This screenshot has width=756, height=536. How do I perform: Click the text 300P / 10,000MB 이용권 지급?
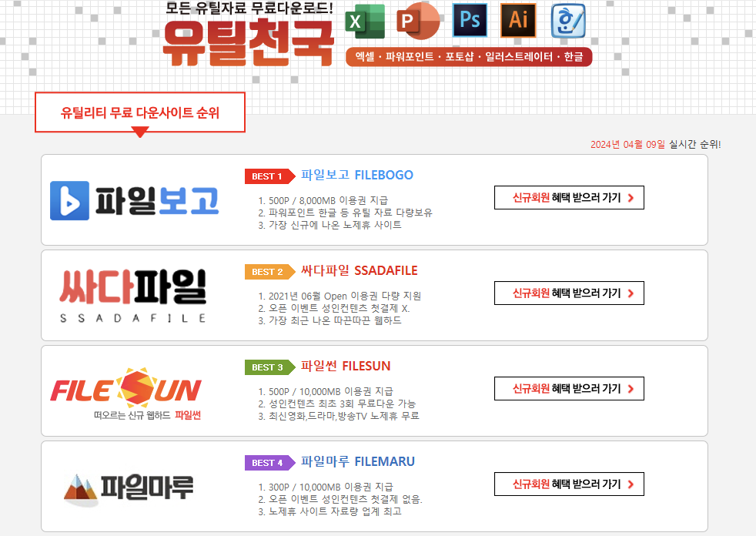point(331,487)
